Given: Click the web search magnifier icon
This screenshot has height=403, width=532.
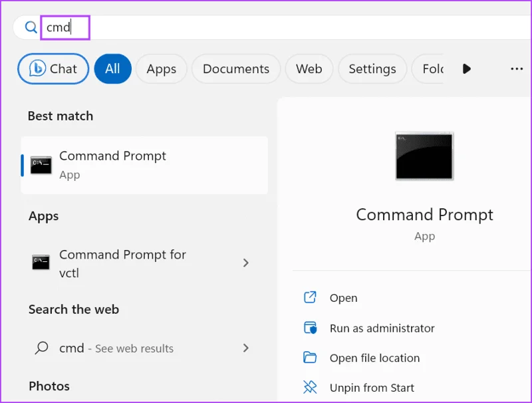Looking at the screenshot, I should click(42, 348).
